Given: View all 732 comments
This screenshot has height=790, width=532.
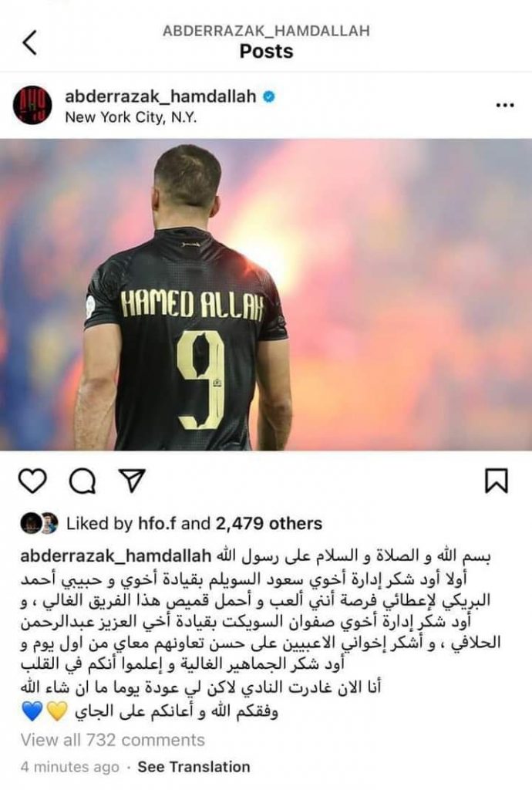Looking at the screenshot, I should coord(113,740).
